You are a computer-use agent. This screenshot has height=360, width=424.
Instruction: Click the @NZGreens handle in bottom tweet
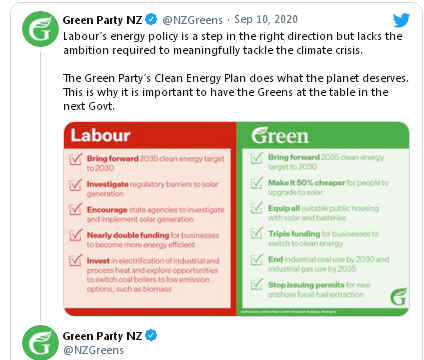(93, 350)
